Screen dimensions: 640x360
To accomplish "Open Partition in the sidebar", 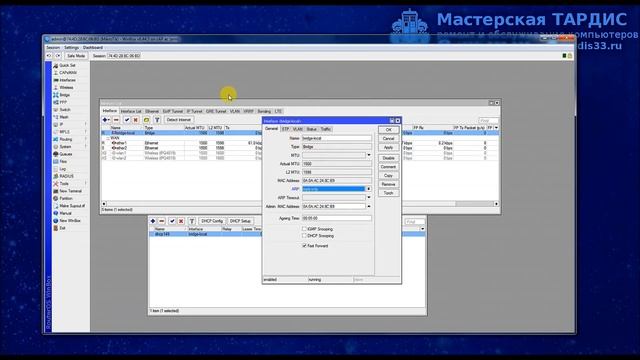I will coord(66,198).
